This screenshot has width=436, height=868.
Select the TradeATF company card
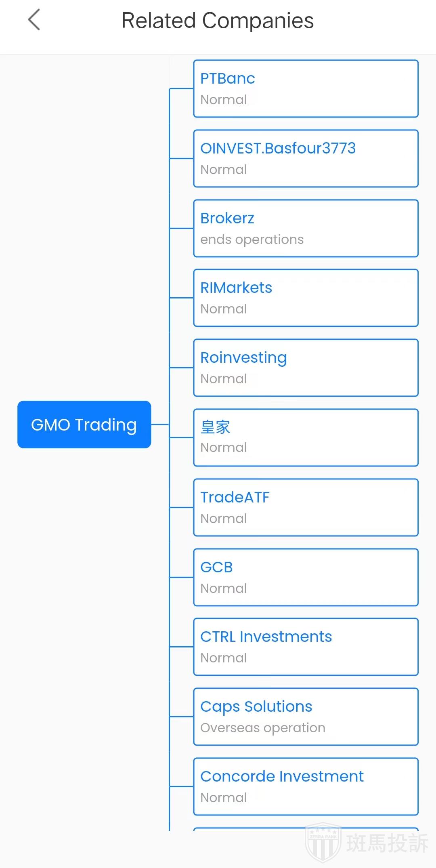click(306, 508)
